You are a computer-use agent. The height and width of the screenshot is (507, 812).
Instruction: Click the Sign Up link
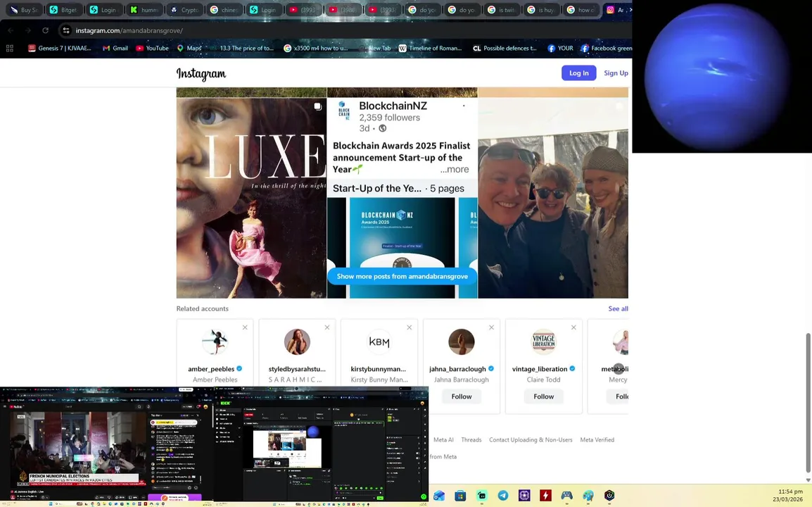pyautogui.click(x=616, y=73)
